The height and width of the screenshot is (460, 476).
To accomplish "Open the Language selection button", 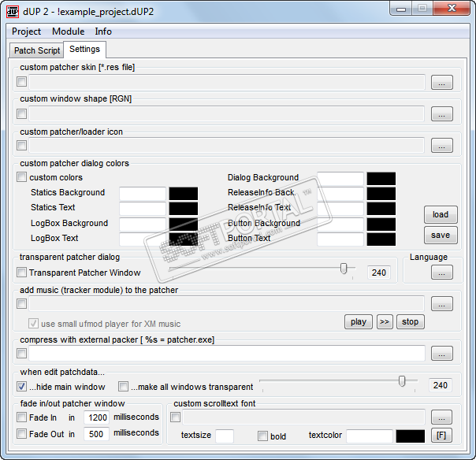I will pos(441,273).
